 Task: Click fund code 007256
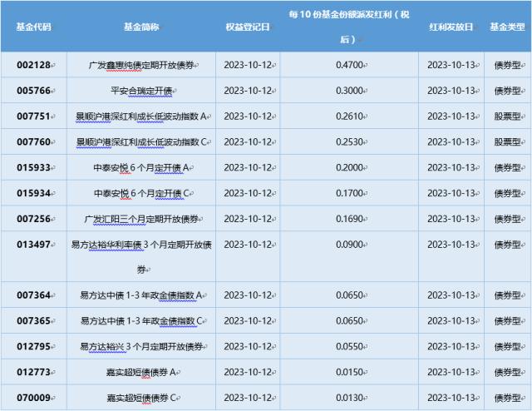pos(33,219)
